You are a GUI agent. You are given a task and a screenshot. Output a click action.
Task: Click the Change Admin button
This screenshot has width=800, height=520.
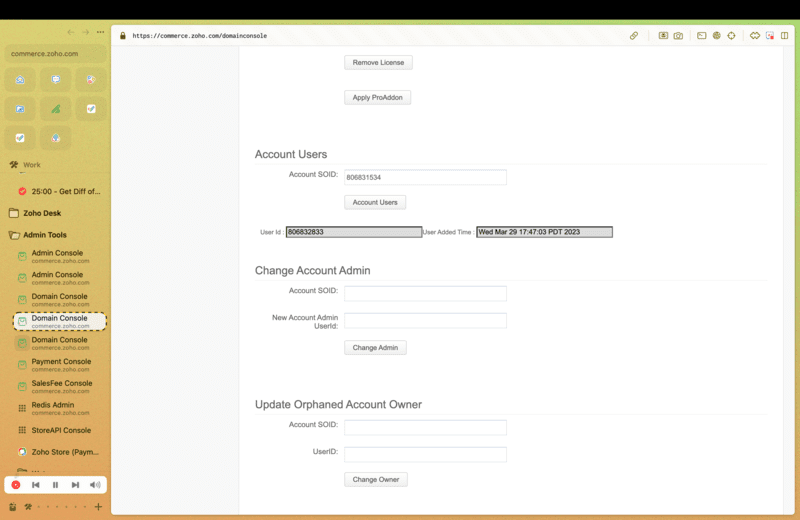[x=375, y=348]
